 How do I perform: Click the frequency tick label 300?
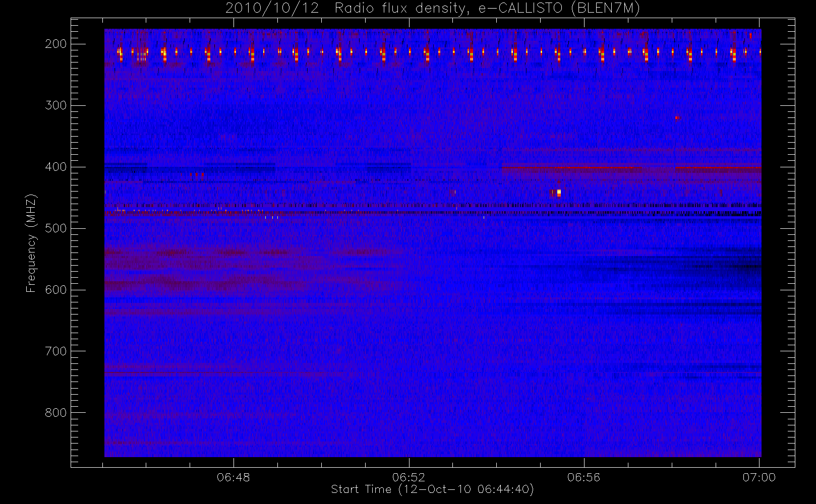point(56,105)
